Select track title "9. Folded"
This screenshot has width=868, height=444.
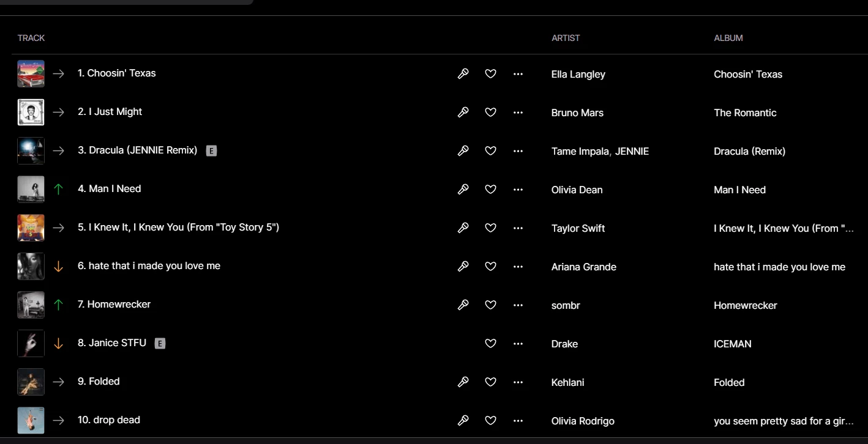pyautogui.click(x=99, y=382)
